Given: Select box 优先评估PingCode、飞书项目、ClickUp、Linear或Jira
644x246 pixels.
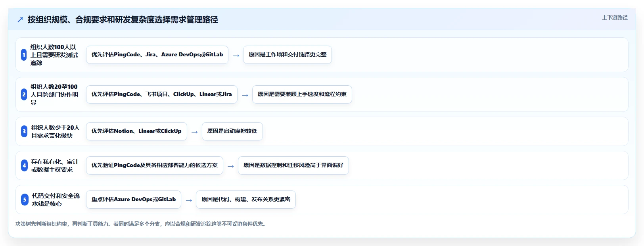Looking at the screenshot, I should click(162, 94).
